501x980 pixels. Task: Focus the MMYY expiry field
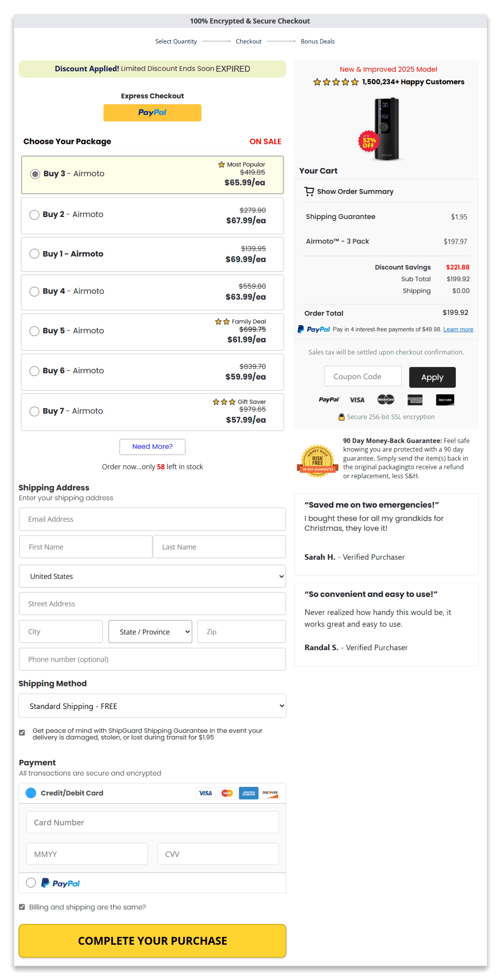pos(87,854)
